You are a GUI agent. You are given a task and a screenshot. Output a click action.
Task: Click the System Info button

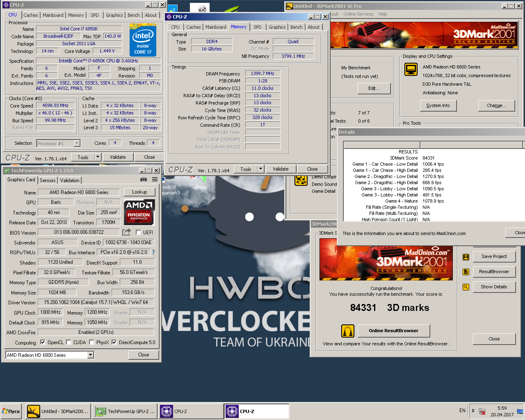438,105
